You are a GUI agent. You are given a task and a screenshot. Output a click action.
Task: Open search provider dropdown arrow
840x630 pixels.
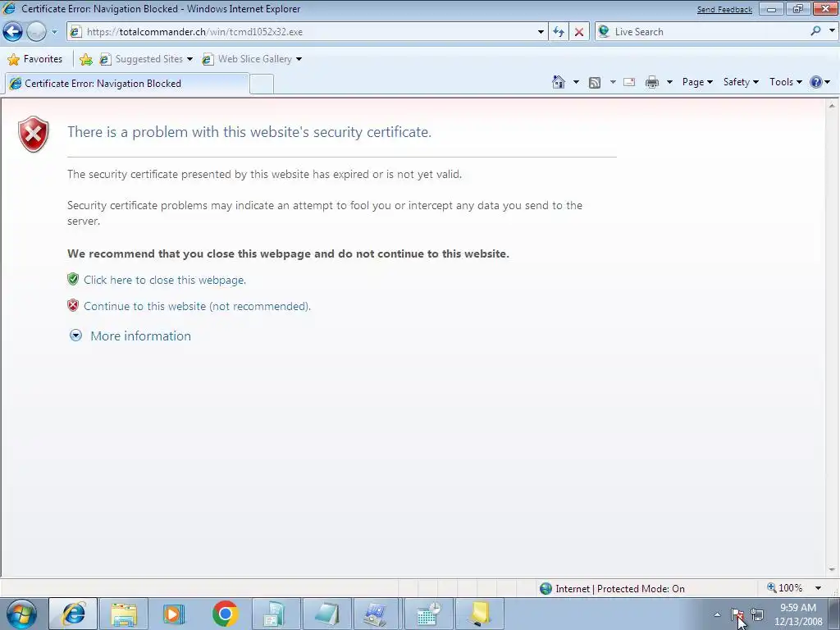[x=832, y=31]
